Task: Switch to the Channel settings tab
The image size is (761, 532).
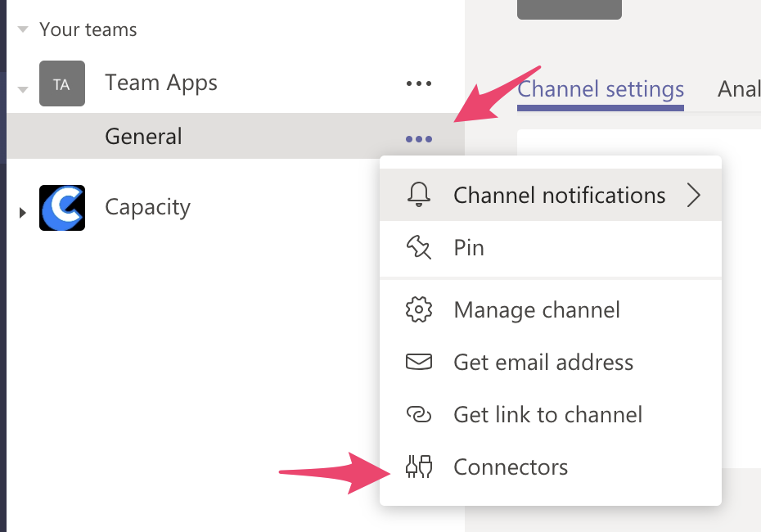Action: [x=601, y=88]
